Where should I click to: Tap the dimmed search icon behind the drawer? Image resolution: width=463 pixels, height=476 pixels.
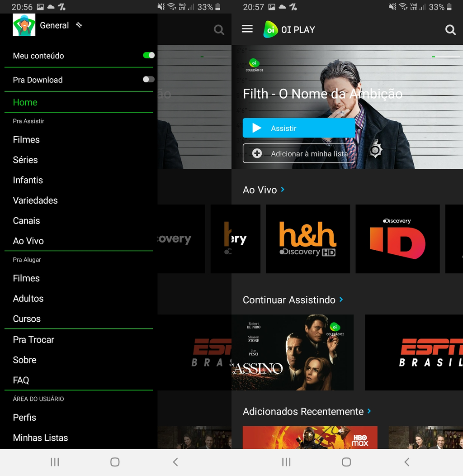tap(219, 30)
